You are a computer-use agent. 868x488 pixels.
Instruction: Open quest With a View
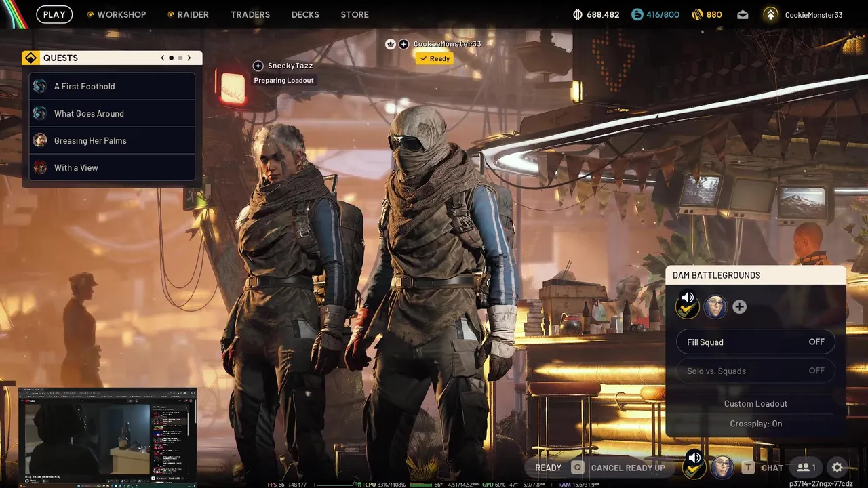(112, 167)
